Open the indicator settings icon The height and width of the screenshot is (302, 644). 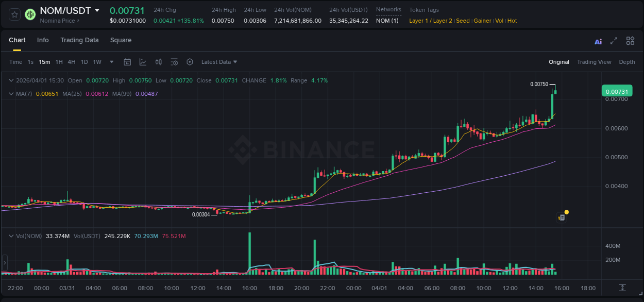click(174, 62)
